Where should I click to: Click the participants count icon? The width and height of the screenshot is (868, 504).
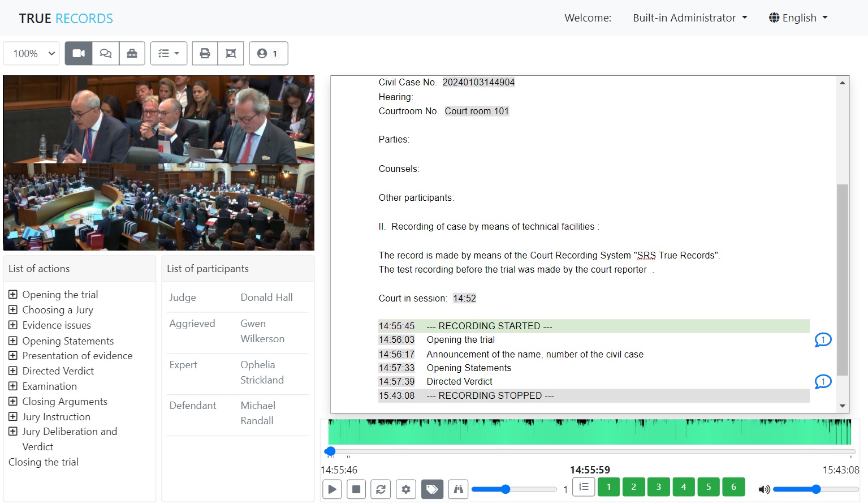268,53
